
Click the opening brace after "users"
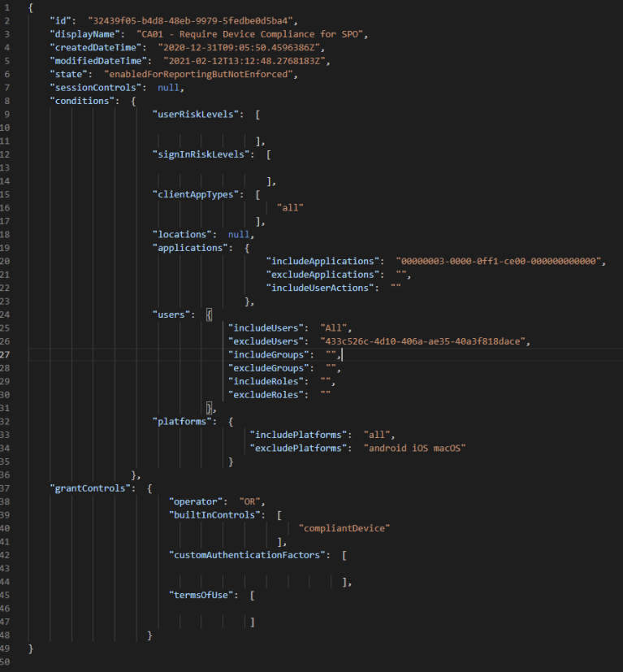click(210, 314)
